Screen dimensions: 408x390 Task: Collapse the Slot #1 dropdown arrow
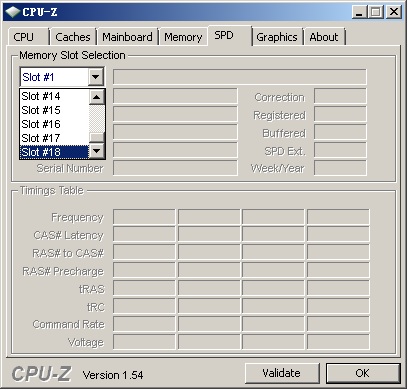pos(96,77)
